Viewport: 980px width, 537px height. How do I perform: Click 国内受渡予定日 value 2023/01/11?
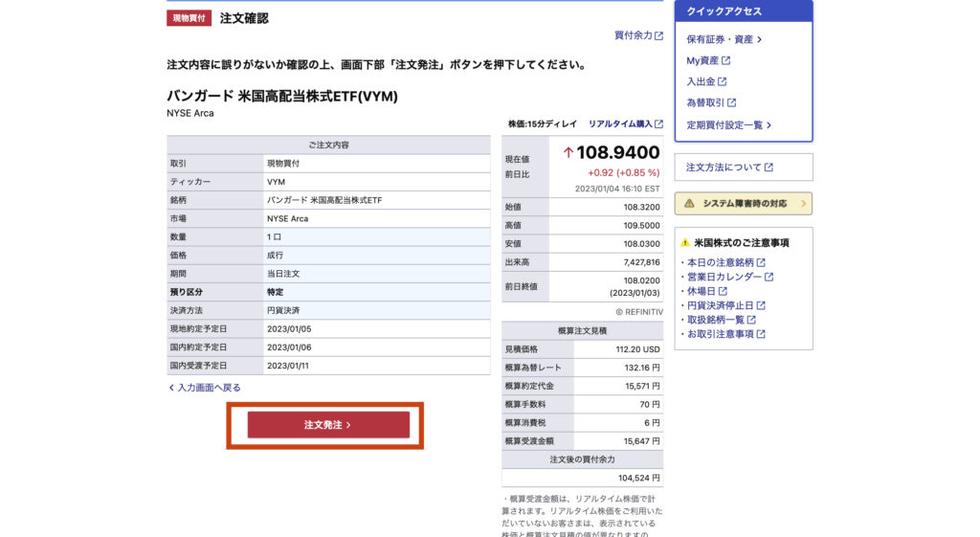(288, 366)
